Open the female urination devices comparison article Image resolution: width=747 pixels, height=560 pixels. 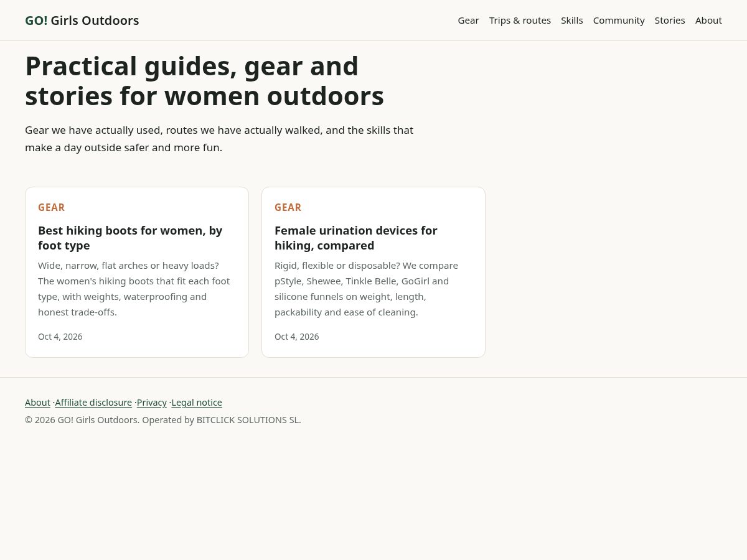(x=356, y=238)
